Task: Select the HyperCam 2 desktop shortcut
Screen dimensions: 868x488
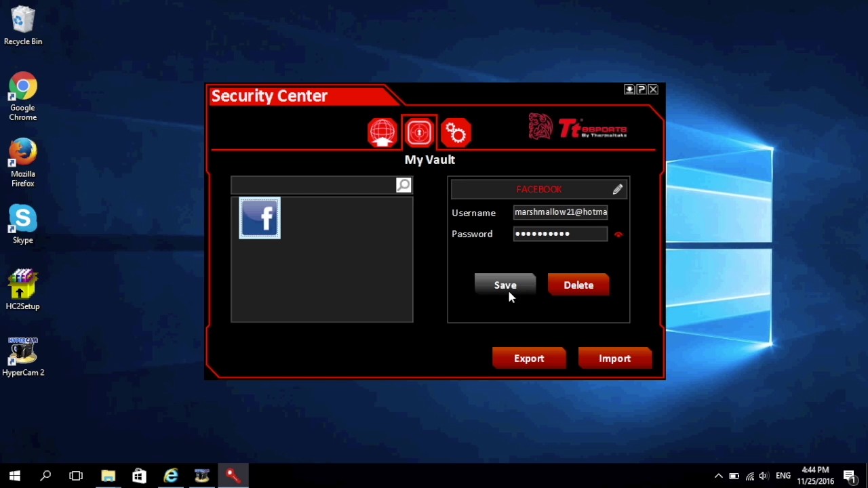Action: click(23, 357)
